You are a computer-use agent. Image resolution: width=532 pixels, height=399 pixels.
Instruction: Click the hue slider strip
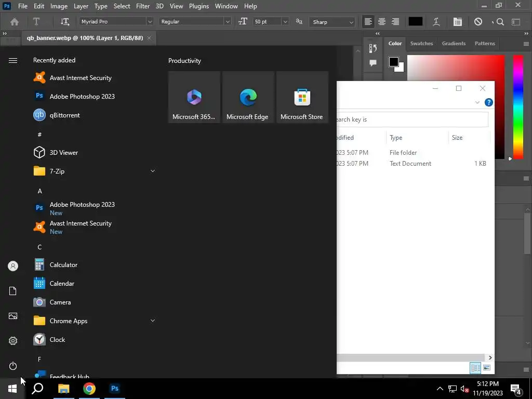[x=518, y=107]
